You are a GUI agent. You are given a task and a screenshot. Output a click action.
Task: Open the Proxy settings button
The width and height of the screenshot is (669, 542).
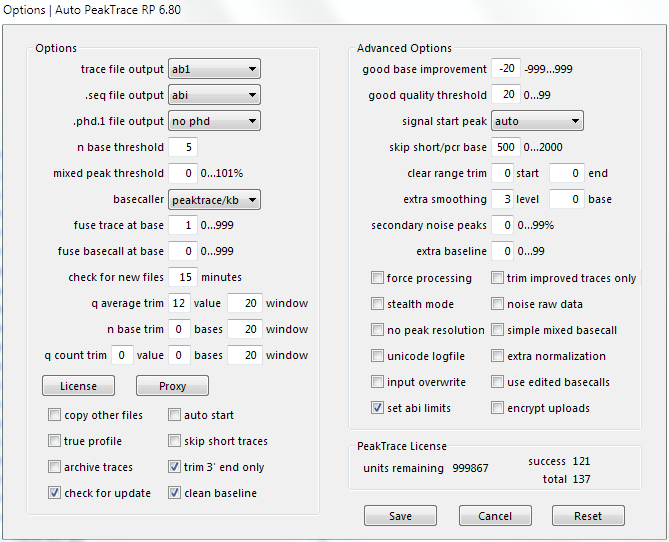coord(172,386)
